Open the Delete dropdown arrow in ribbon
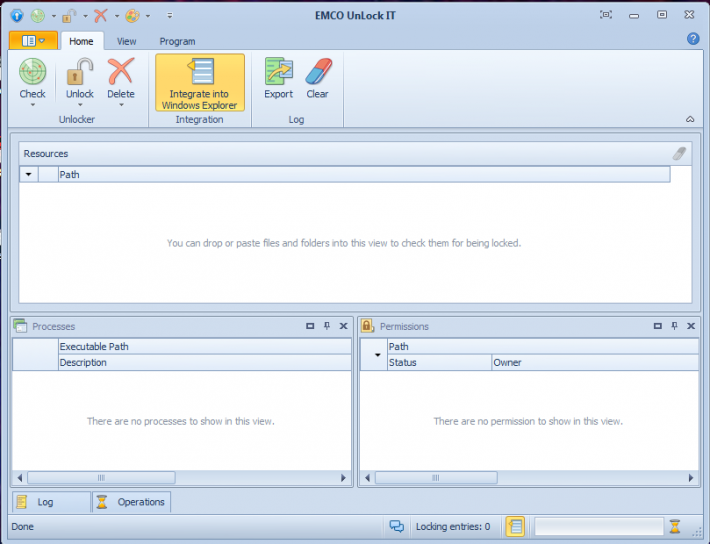 121,105
